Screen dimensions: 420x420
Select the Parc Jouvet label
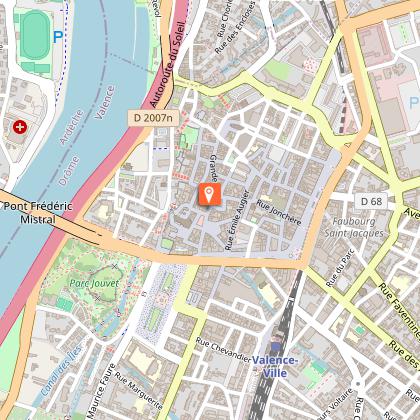click(x=94, y=284)
